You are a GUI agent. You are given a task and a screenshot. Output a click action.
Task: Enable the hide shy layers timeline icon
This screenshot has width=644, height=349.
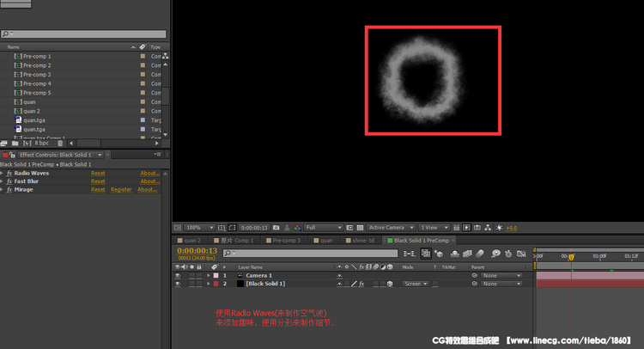(454, 254)
